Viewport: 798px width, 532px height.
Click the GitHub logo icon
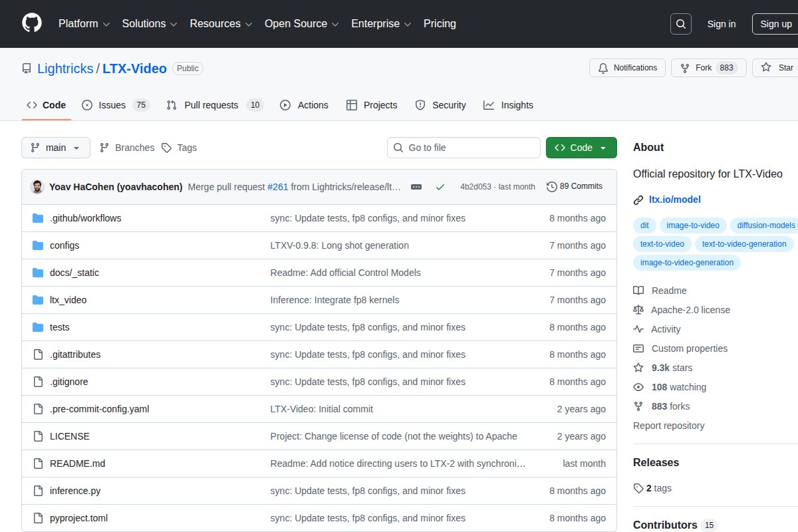tap(32, 23)
